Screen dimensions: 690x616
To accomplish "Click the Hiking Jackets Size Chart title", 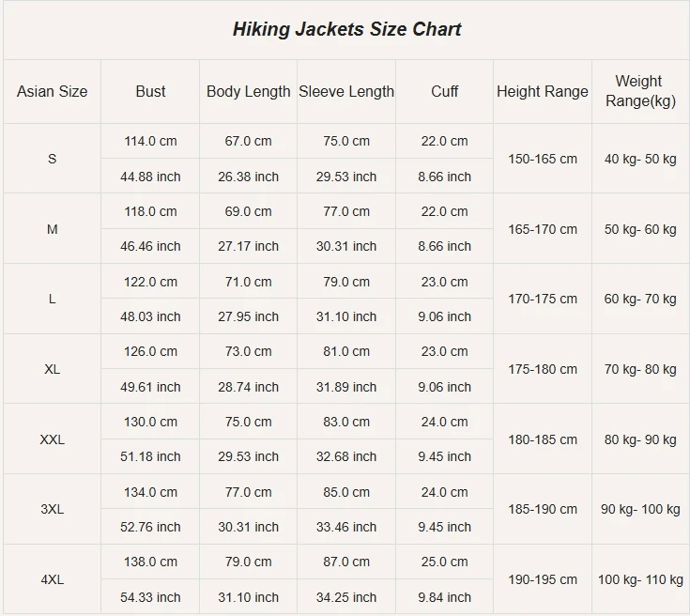I will click(x=346, y=29).
